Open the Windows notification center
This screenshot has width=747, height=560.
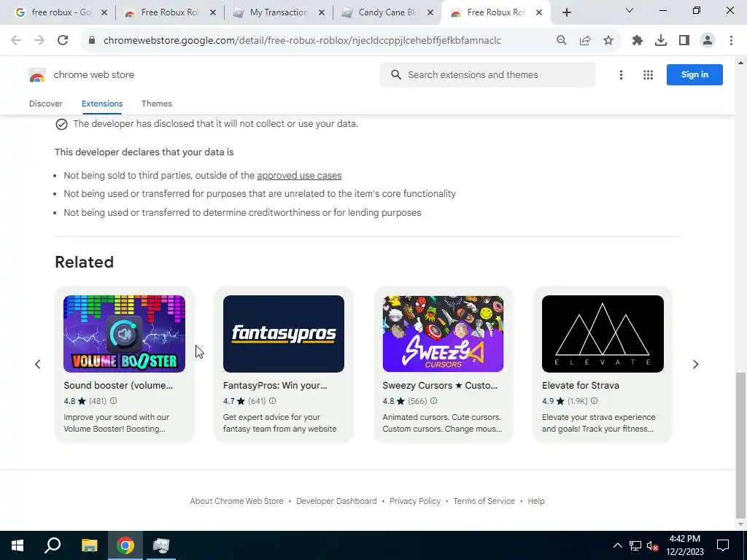coord(723,545)
